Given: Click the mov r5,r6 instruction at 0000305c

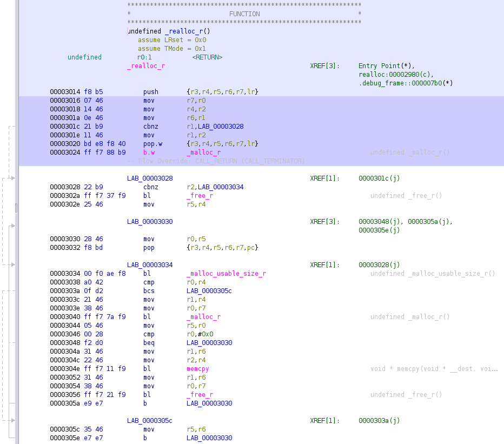Looking at the screenshot, I should (x=175, y=429).
